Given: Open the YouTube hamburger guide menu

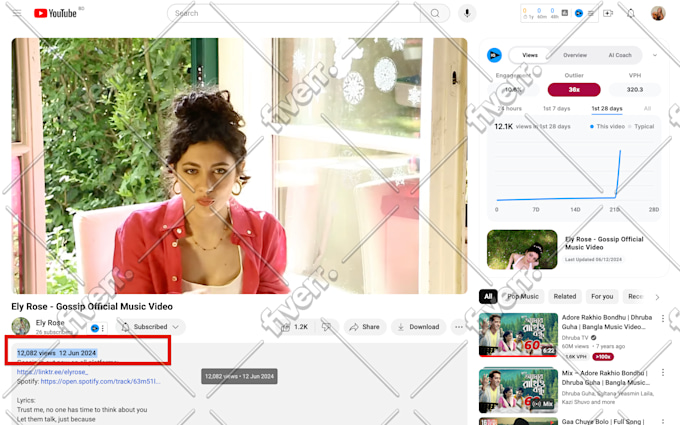Looking at the screenshot, I should pyautogui.click(x=16, y=13).
